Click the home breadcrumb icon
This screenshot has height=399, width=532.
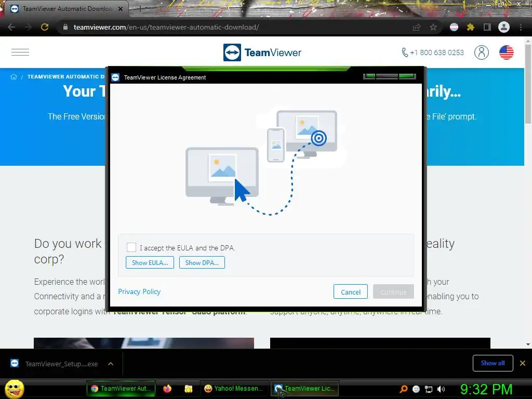tap(14, 77)
